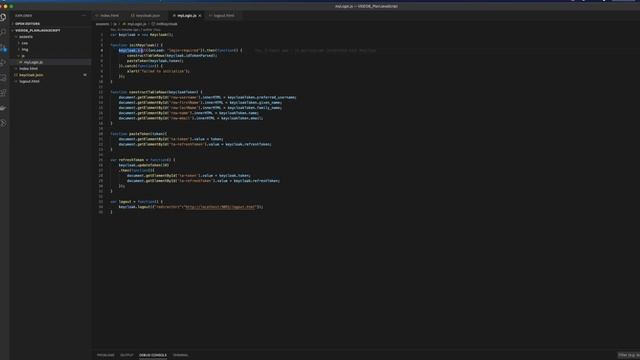The image size is (640, 360).
Task: Click the js breadcrumb segment
Action: [x=115, y=24]
